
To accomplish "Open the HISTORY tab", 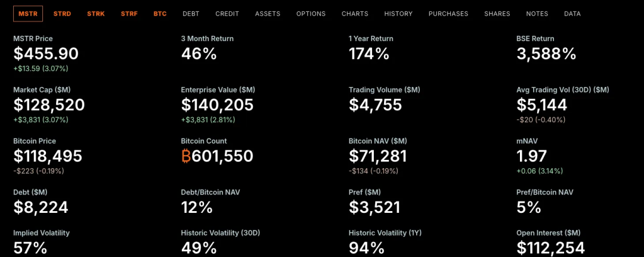I will pos(398,14).
